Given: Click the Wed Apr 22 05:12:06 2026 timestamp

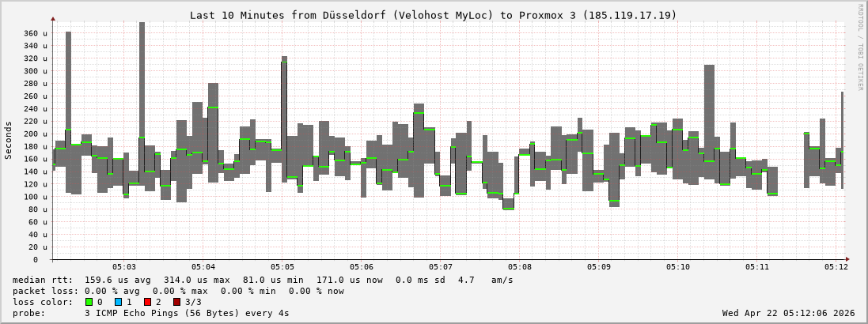Looking at the screenshot, I should coord(788,313).
